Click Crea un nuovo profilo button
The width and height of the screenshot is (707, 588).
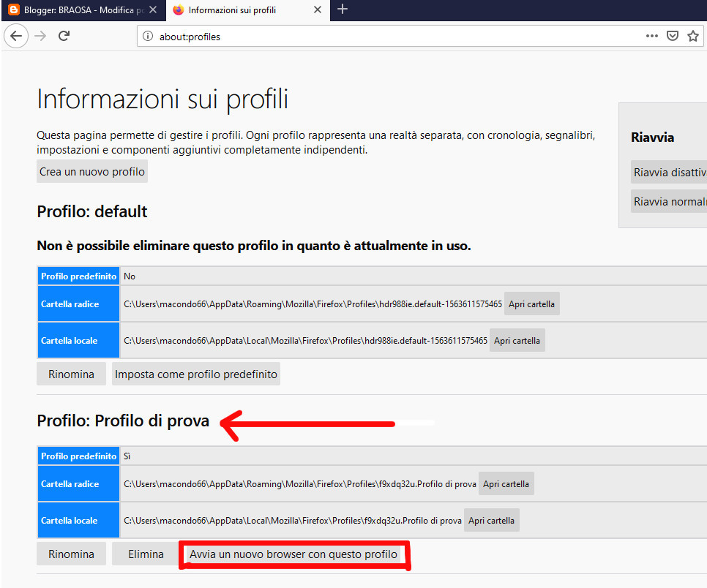(92, 172)
